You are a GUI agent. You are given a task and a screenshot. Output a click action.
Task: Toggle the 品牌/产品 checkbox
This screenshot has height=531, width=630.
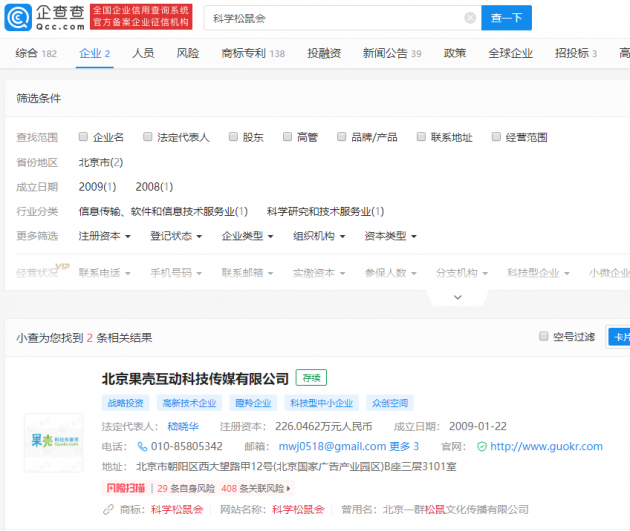(x=342, y=137)
